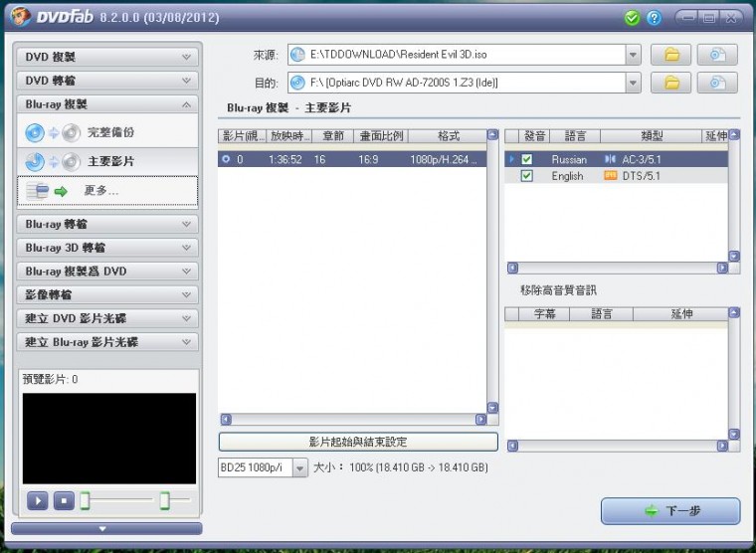Uncheck the English audio track checkbox

527,176
